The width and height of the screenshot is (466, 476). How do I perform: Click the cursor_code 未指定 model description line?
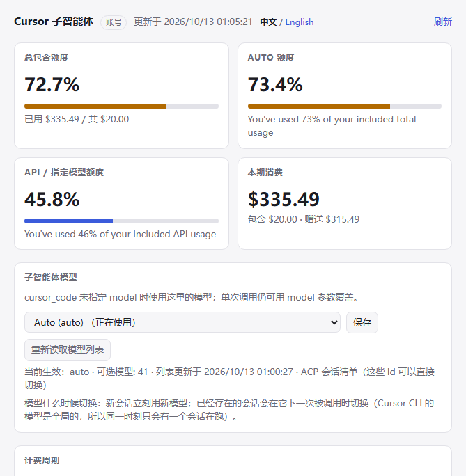[x=192, y=297]
